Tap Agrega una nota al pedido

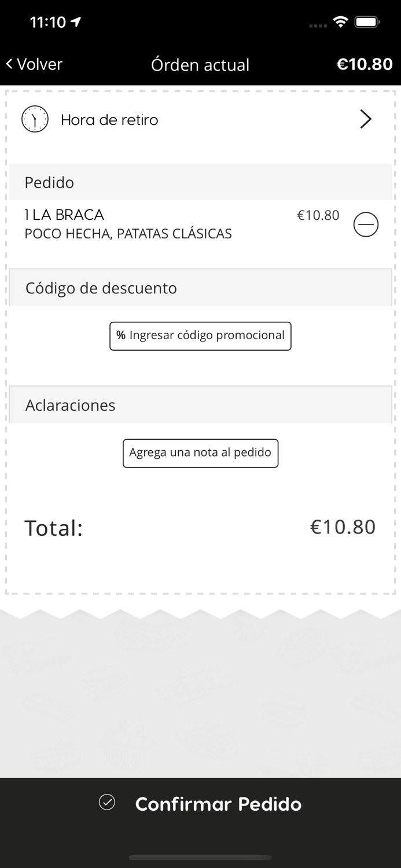click(x=200, y=453)
